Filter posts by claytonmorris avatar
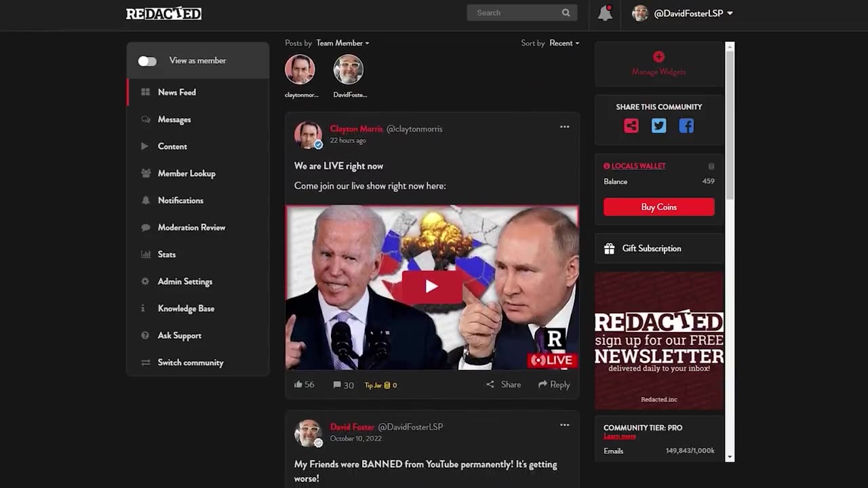 point(300,69)
